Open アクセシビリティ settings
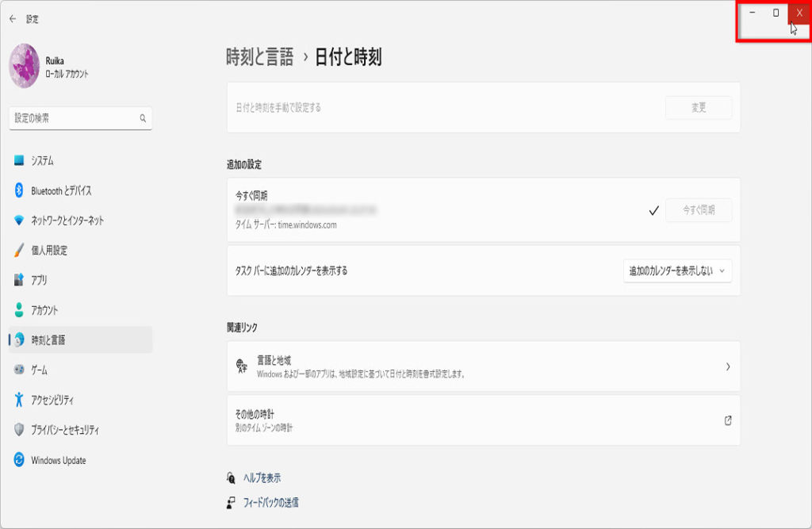812x529 pixels. [x=52, y=401]
